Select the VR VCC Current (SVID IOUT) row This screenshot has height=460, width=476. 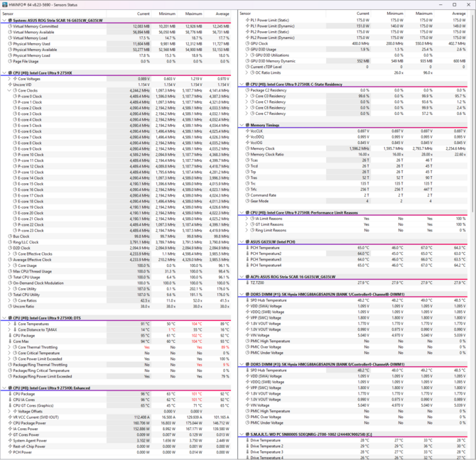pyautogui.click(x=116, y=417)
